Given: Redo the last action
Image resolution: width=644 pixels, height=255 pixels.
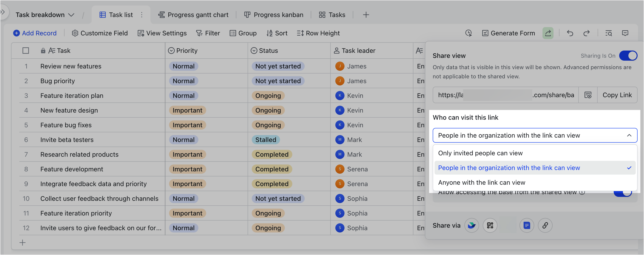Looking at the screenshot, I should pyautogui.click(x=586, y=33).
